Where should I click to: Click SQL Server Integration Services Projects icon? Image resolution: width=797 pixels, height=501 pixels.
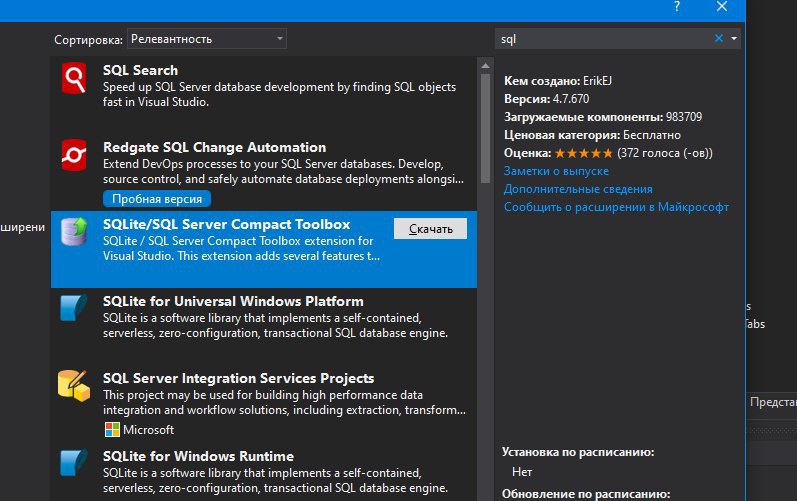click(74, 386)
